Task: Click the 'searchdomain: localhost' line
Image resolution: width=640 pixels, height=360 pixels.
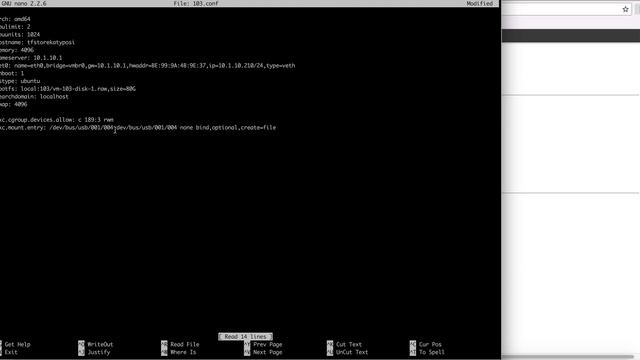Action: pyautogui.click(x=34, y=96)
